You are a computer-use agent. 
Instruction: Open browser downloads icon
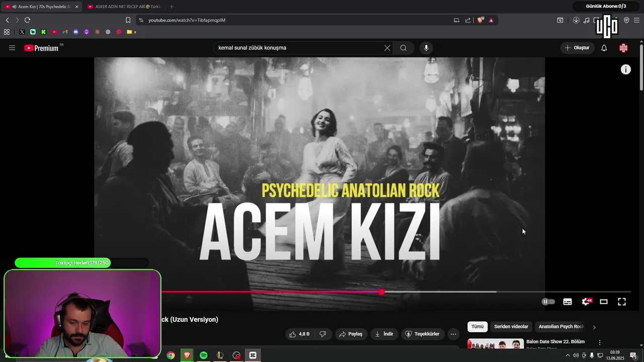click(576, 20)
